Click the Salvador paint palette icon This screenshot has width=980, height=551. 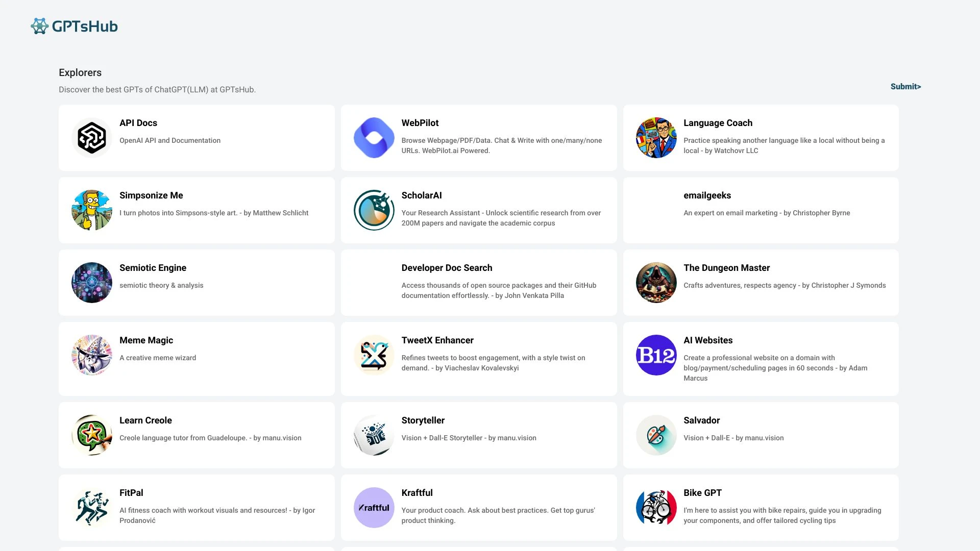(656, 435)
